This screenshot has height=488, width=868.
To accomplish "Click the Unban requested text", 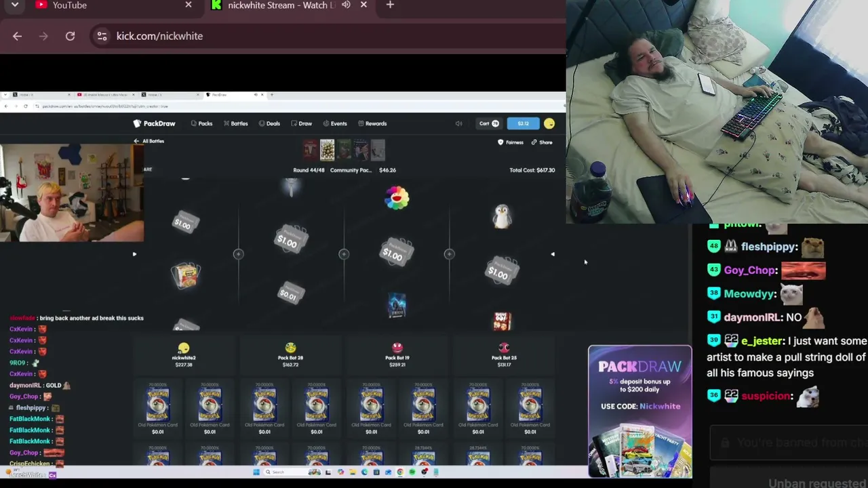I will pos(817,483).
